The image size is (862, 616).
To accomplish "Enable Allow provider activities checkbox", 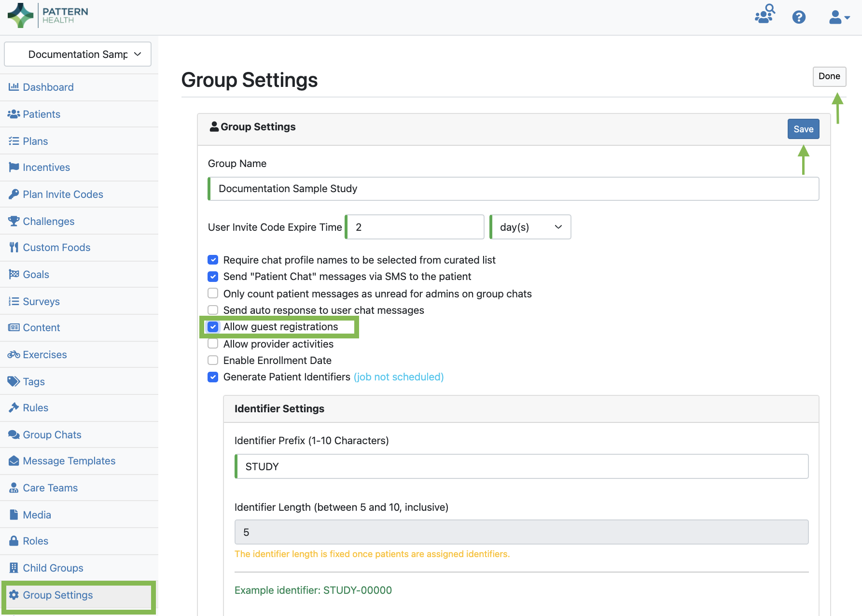I will click(x=213, y=344).
